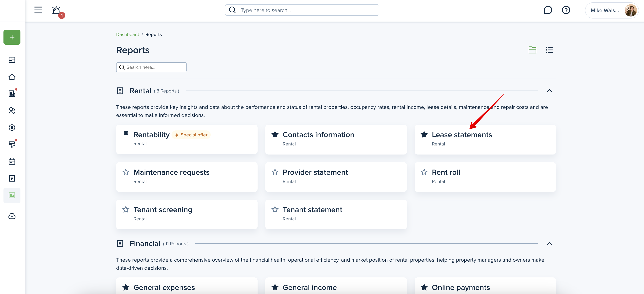Screen dimensions: 644x294
Task: Unfavorite the General income report star
Action: pos(275,287)
